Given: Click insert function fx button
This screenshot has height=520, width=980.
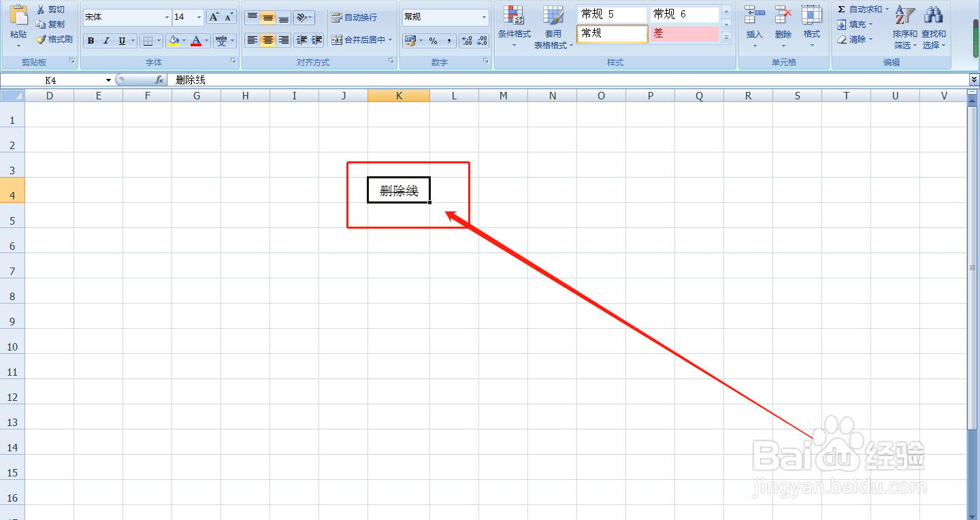Looking at the screenshot, I should pyautogui.click(x=159, y=80).
